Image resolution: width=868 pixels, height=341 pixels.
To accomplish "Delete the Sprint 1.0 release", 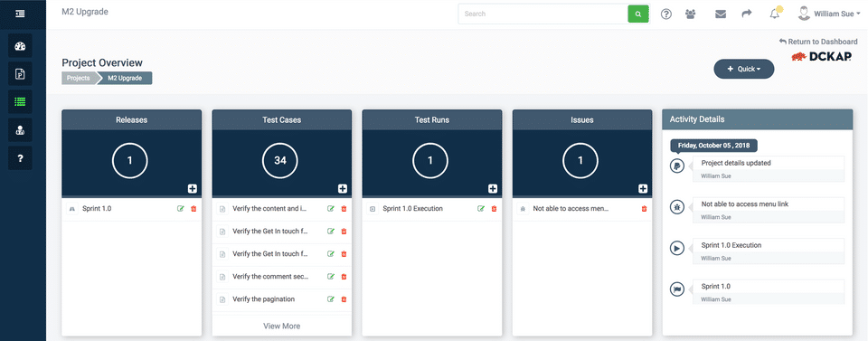I will tap(193, 209).
